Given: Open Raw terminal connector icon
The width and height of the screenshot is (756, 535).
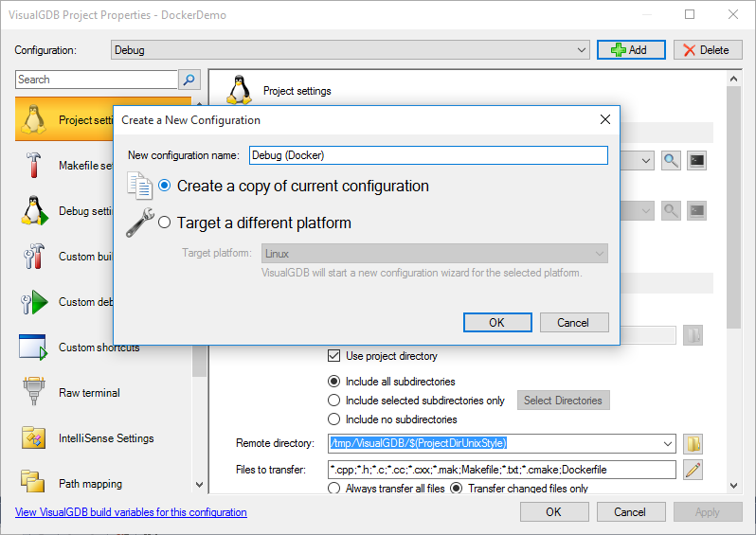Looking at the screenshot, I should (34, 391).
